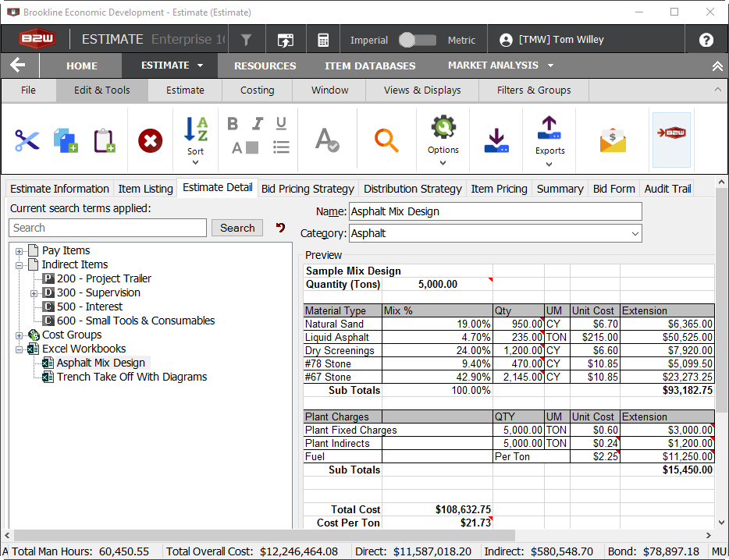
Task: Open the ESTIMATE menu dropdown arrow
Action: click(x=201, y=66)
